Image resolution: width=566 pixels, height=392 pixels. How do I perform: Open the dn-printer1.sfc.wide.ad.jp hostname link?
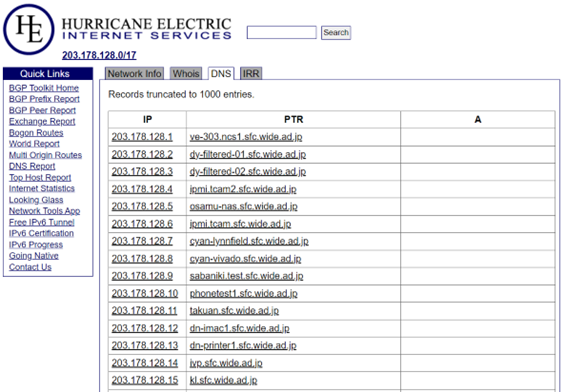[243, 345]
